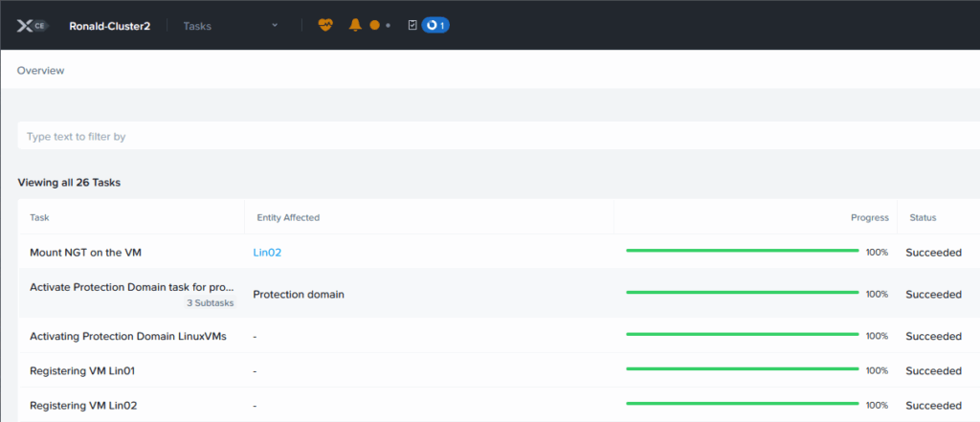
Task: Sort by the Status column header
Action: point(921,217)
